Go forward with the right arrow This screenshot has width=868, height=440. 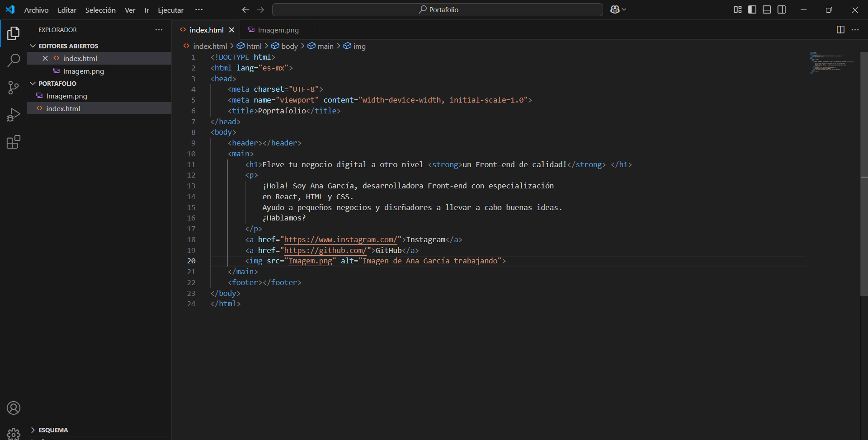coord(260,9)
